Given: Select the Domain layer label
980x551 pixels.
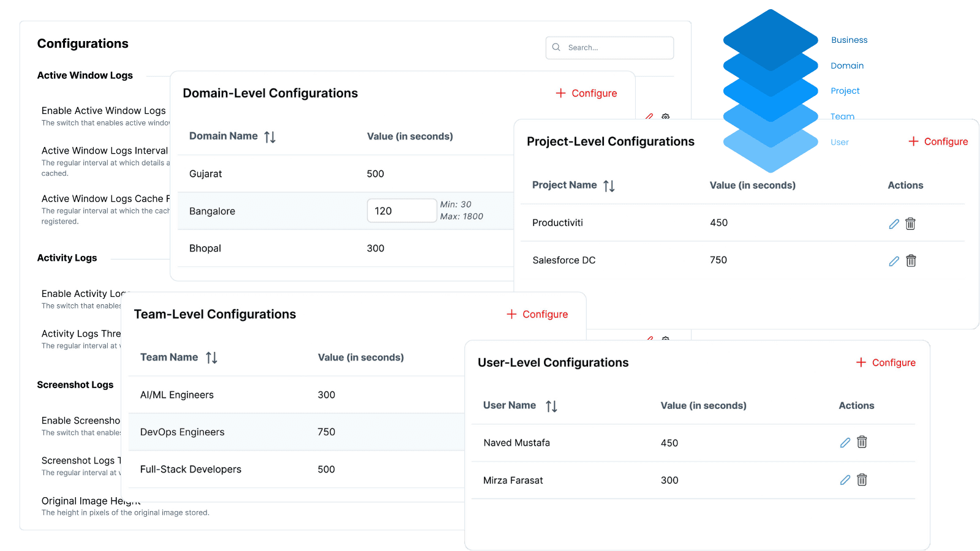Looking at the screenshot, I should [x=847, y=66].
